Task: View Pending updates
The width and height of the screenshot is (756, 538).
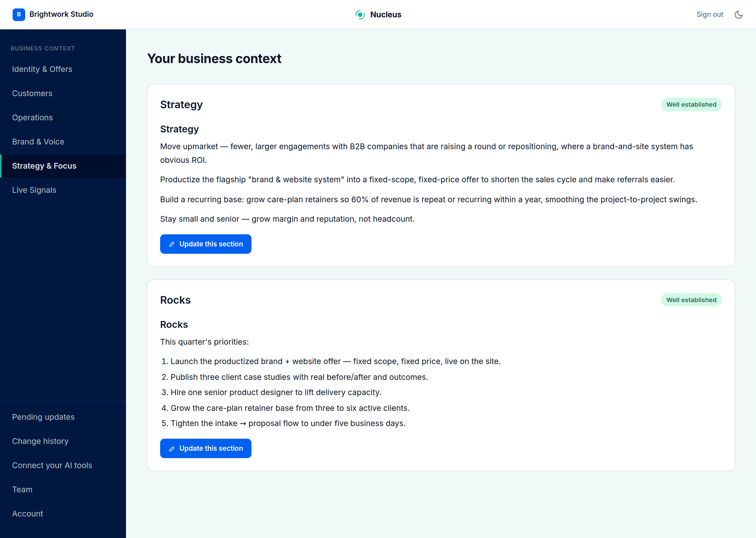Action: 63,417
